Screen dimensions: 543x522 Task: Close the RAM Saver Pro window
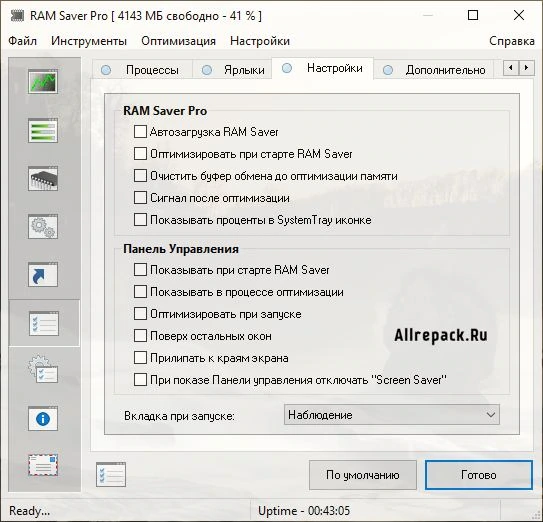tap(519, 15)
